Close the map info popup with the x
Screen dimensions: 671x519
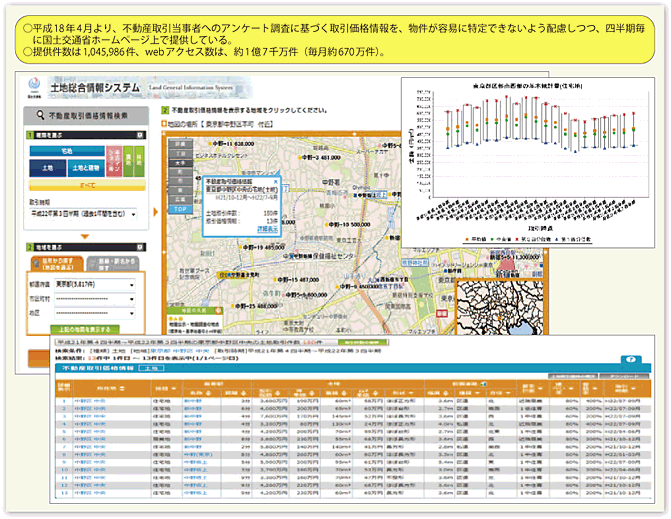coord(275,181)
